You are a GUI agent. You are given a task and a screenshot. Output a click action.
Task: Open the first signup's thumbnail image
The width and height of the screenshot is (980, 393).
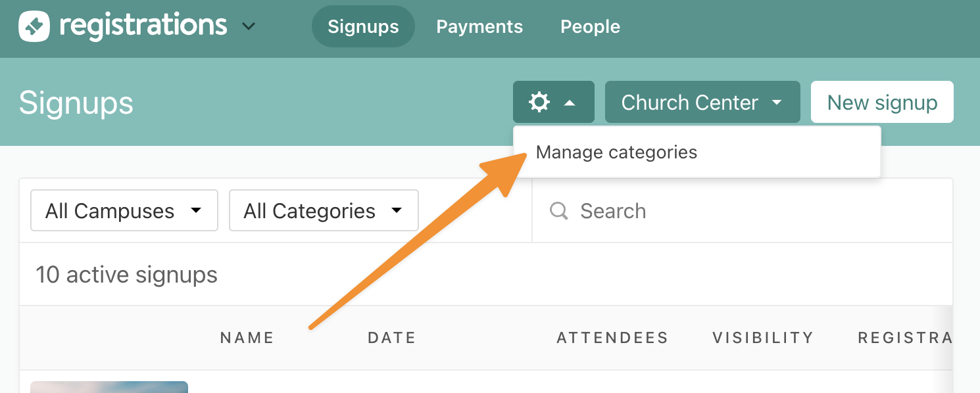click(x=109, y=387)
